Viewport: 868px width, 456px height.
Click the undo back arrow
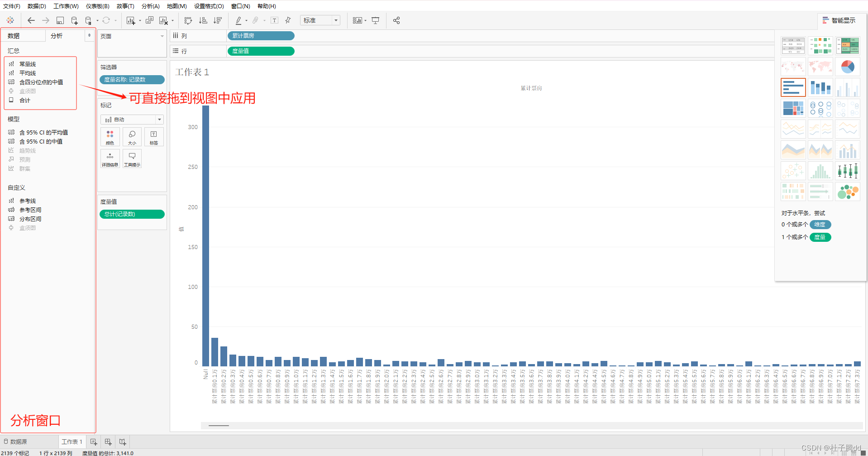pos(31,20)
